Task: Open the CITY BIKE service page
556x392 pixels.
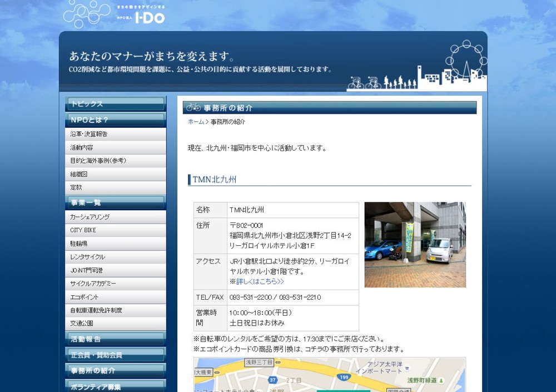Action: (115, 230)
